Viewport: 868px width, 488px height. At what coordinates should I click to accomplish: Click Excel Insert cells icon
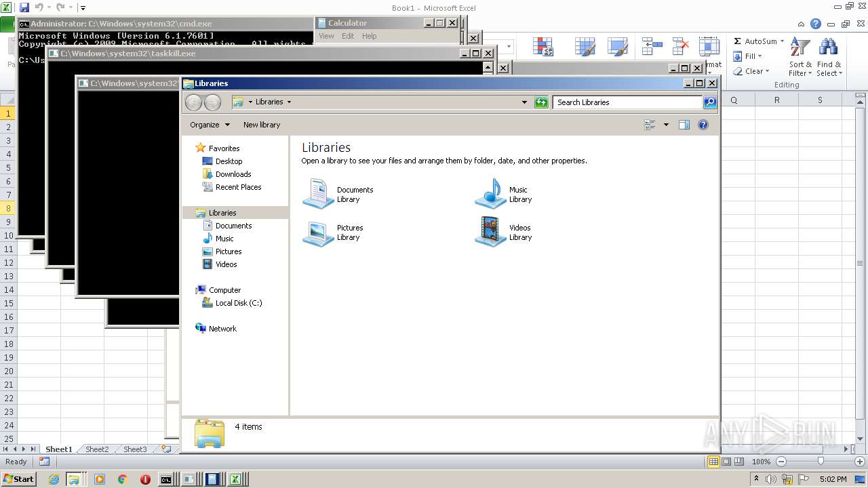pos(652,47)
